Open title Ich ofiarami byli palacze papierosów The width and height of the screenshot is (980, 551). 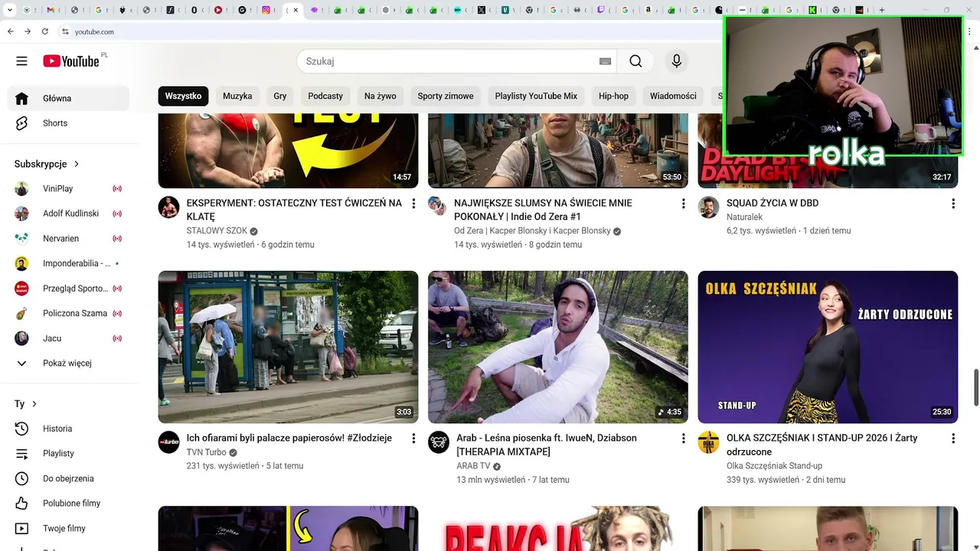[289, 438]
